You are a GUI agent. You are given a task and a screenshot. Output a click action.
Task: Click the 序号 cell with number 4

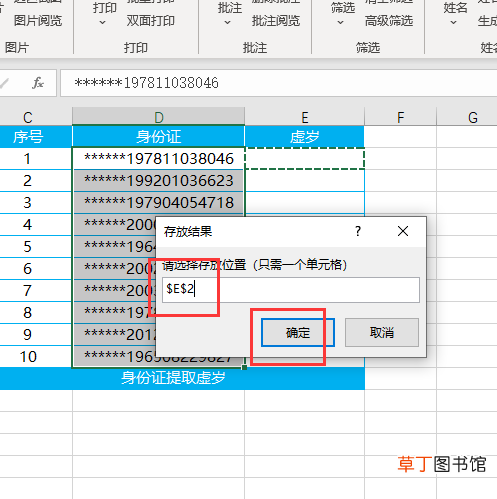tap(36, 225)
